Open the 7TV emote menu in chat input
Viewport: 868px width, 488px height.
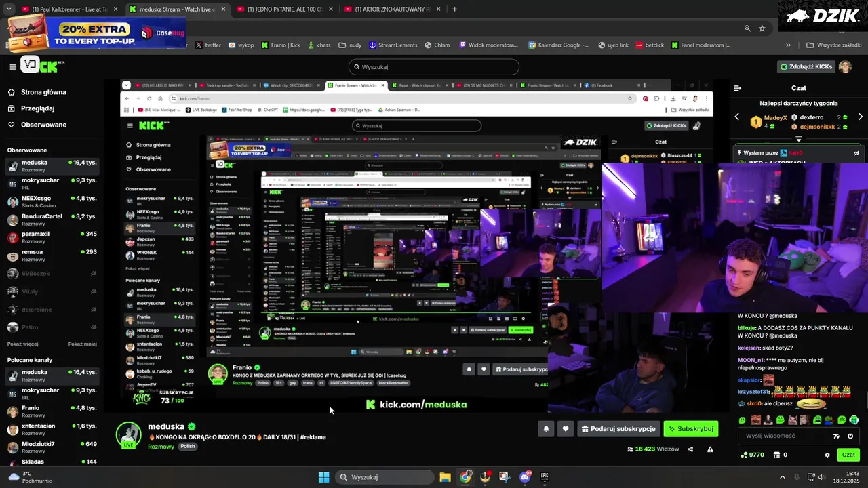click(x=836, y=436)
